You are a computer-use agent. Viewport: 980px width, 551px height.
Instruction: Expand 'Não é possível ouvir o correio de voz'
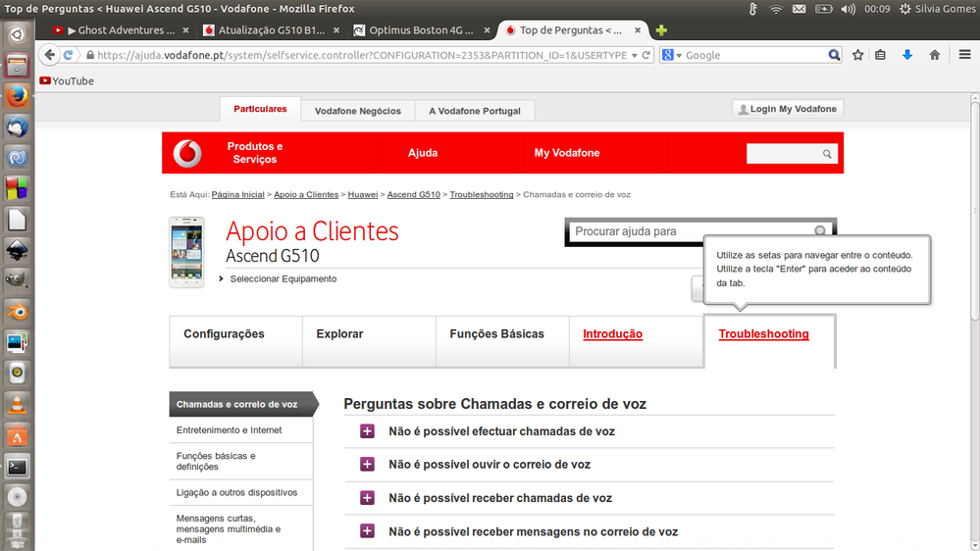[367, 464]
